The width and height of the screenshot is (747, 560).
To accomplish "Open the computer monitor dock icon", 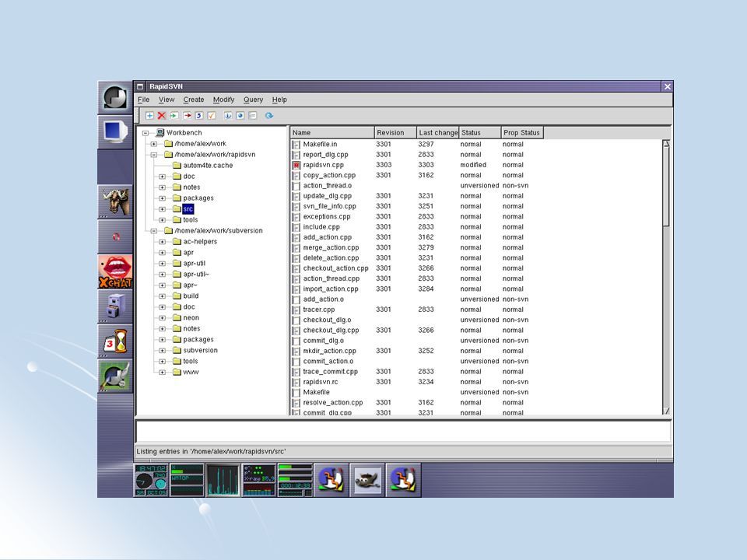I will [x=115, y=132].
